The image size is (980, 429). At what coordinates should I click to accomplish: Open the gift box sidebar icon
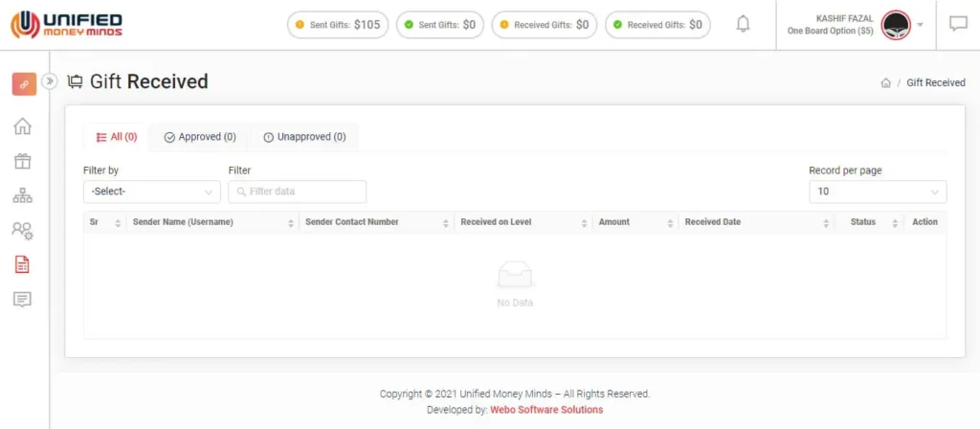click(x=22, y=161)
